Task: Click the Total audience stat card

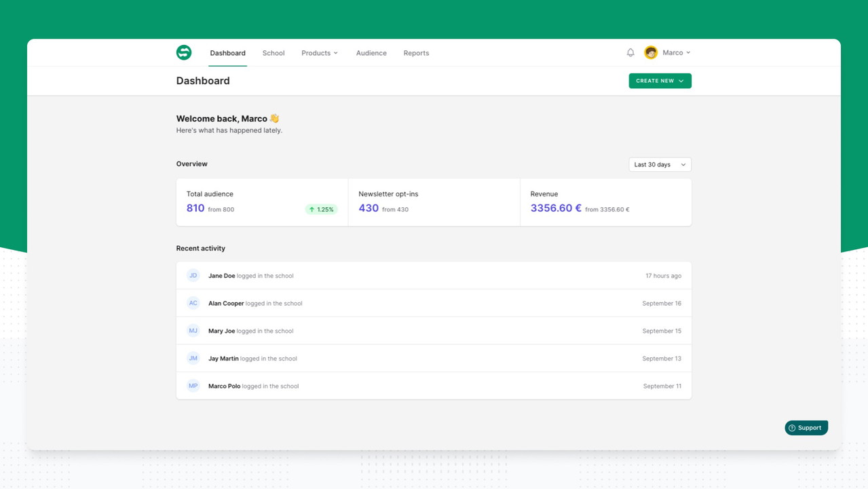Action: tap(262, 202)
